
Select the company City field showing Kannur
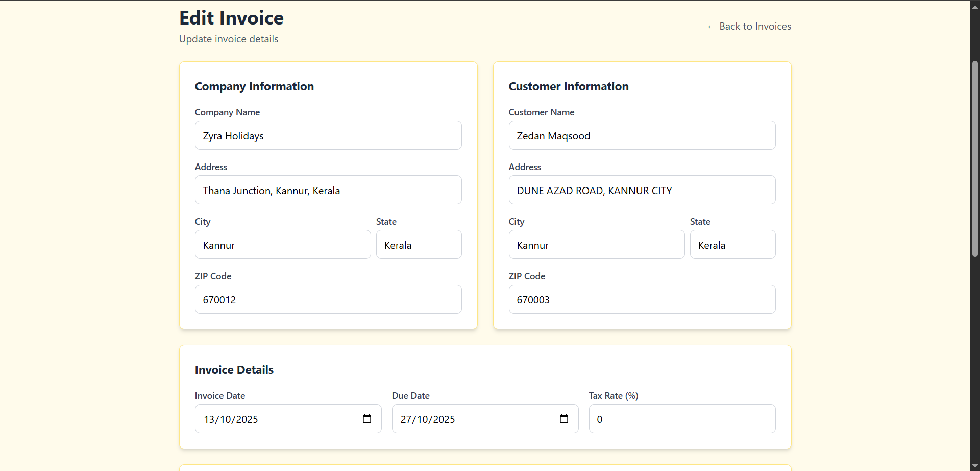(283, 245)
